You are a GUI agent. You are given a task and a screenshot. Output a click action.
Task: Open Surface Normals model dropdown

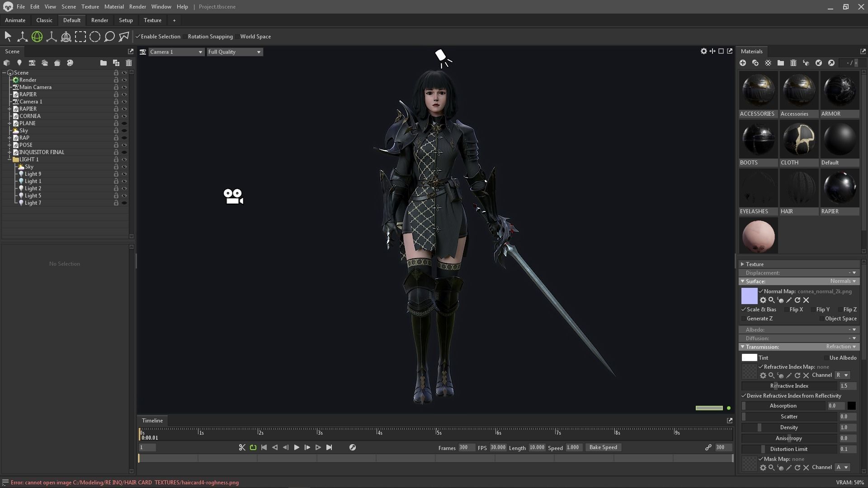(843, 281)
